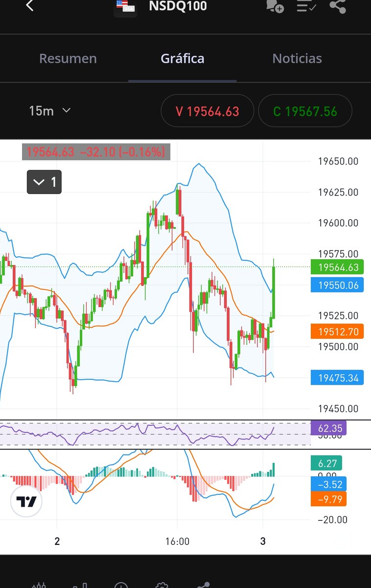Click the MACD histogram value 6.27
371x588 pixels.
tap(326, 463)
